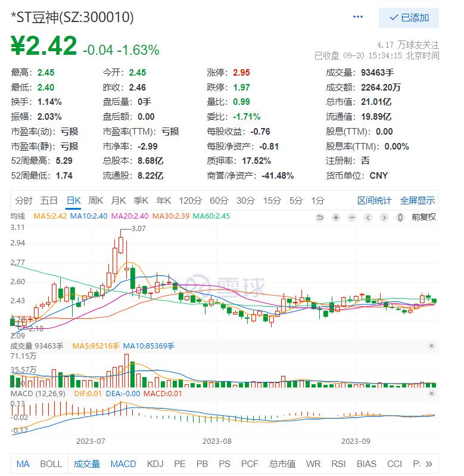
Task: Close the MACD indicator panel
Action: click(431, 393)
